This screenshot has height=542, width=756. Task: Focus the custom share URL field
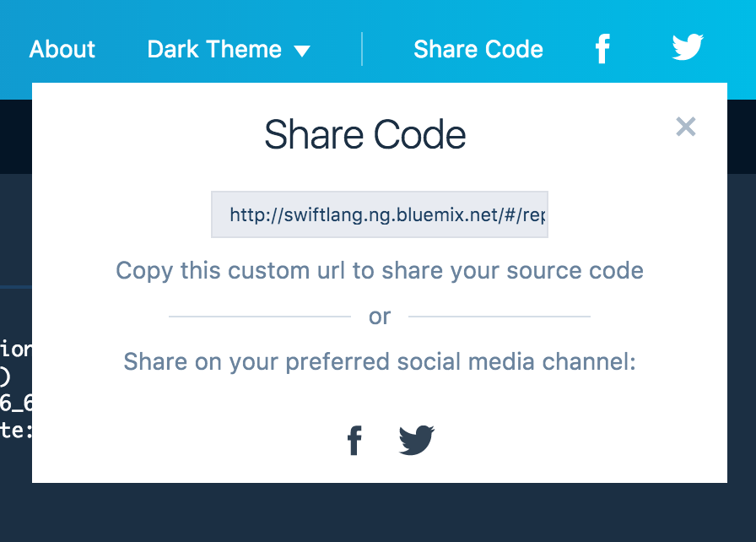point(380,214)
